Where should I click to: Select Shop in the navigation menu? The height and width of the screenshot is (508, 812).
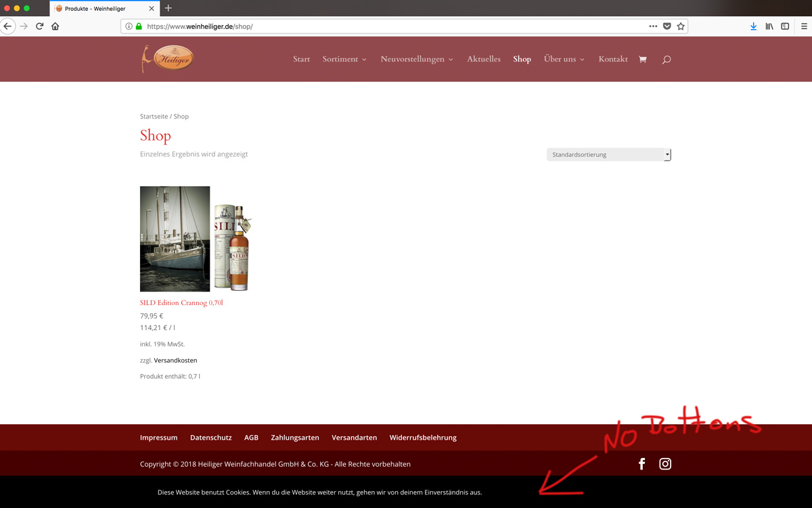[x=522, y=59]
